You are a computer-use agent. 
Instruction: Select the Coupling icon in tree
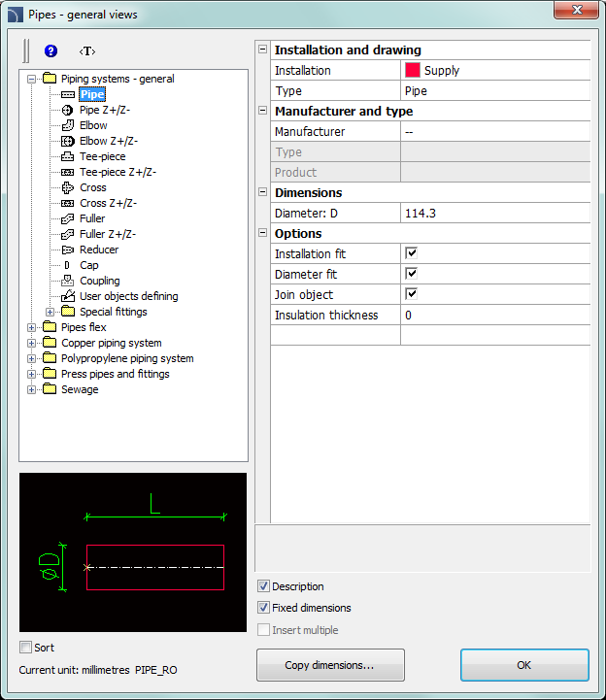pyautogui.click(x=67, y=281)
